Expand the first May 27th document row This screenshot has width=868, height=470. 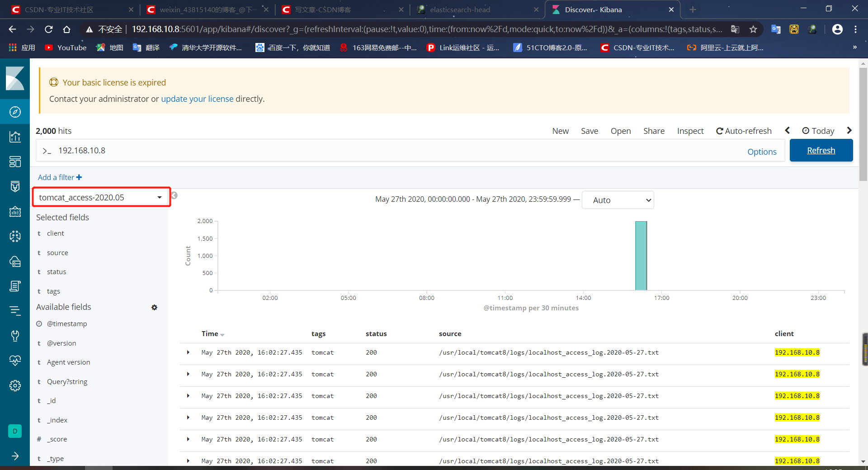click(188, 352)
